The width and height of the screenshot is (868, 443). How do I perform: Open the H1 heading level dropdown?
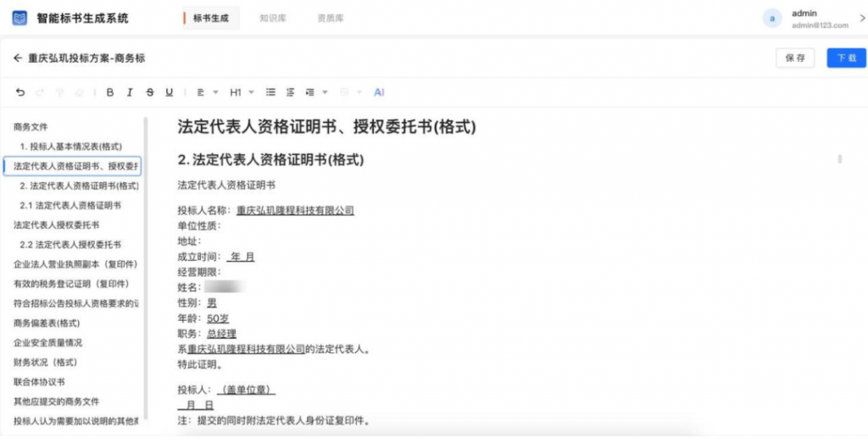242,92
